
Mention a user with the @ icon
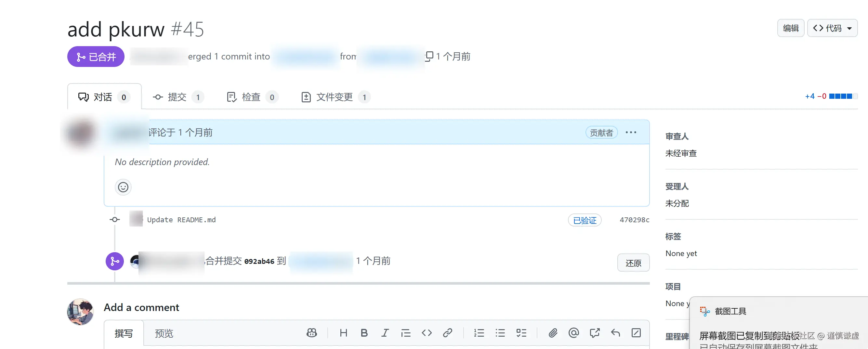[574, 333]
